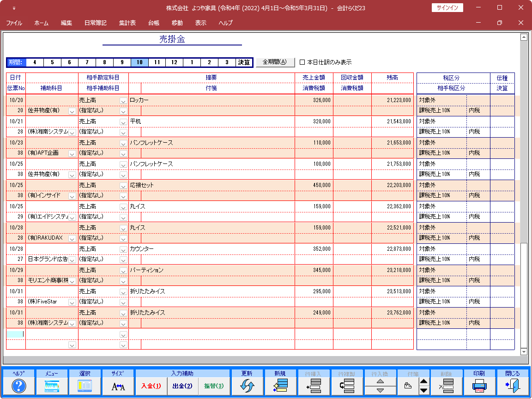Screen dimensions: 532x399
Task: Open the 移動 menu
Action: (x=177, y=23)
